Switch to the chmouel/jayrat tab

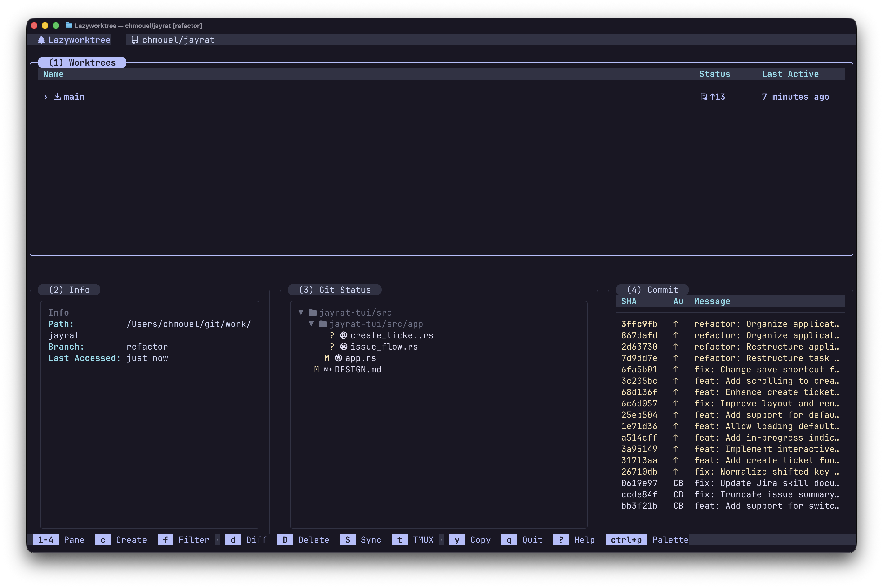[178, 39]
